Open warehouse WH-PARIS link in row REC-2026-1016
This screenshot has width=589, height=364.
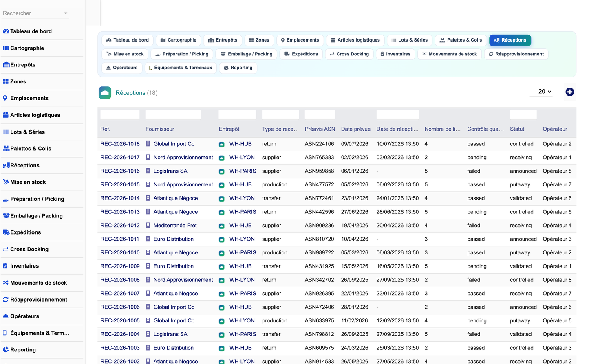point(243,171)
